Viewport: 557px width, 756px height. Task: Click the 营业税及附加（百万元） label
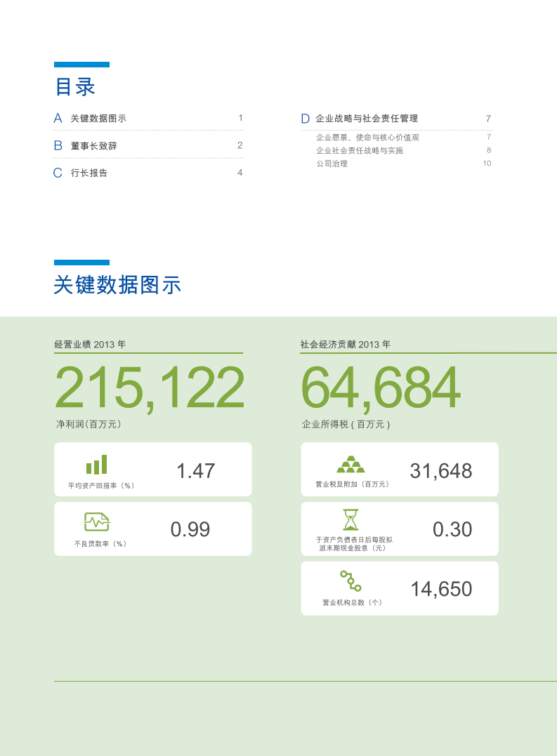click(352, 484)
